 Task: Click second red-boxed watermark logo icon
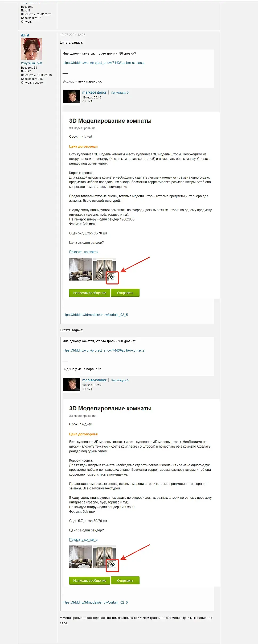[x=112, y=565]
